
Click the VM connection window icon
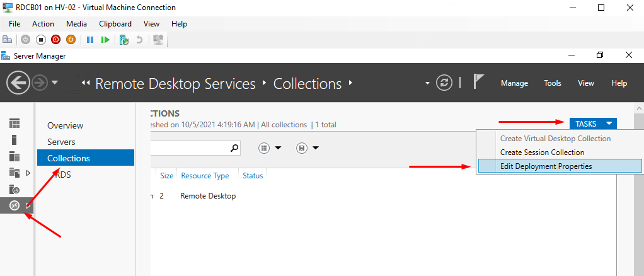click(x=8, y=8)
